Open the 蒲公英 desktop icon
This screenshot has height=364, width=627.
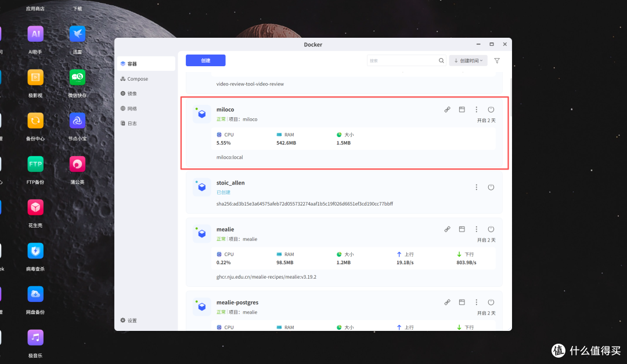pyautogui.click(x=77, y=164)
